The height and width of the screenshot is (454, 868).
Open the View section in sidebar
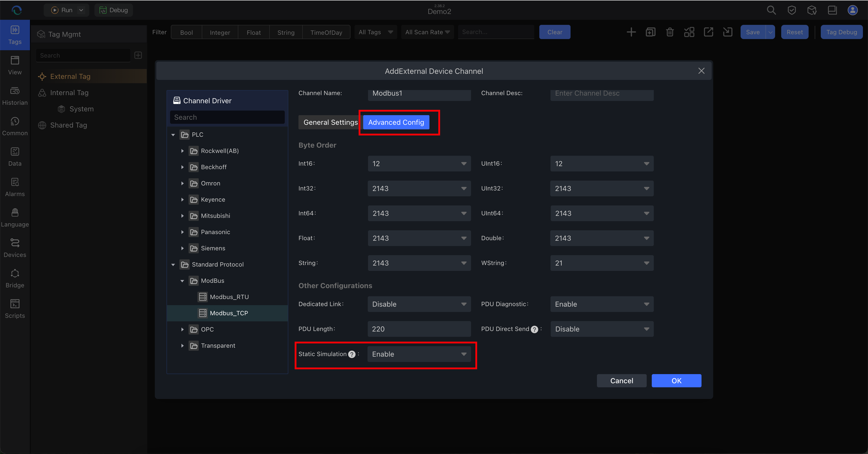[15, 65]
